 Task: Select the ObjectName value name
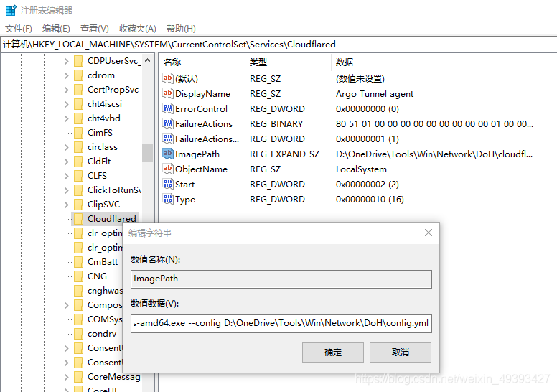(201, 169)
